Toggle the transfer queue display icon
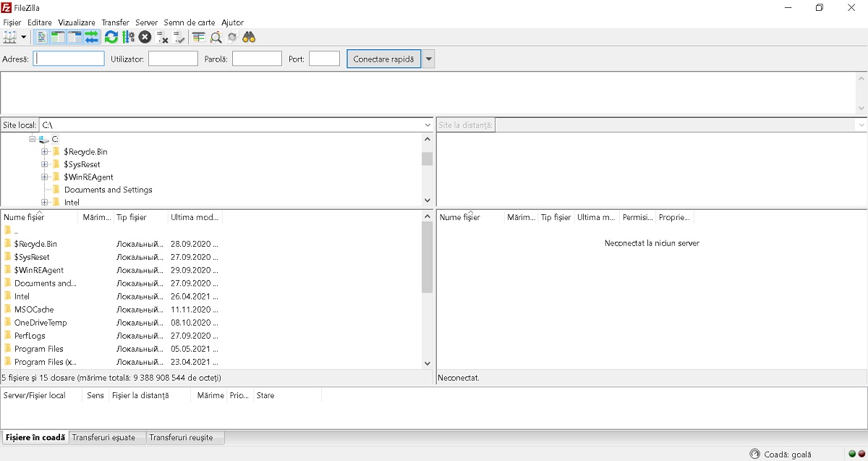The width and height of the screenshot is (868, 461). pos(91,37)
